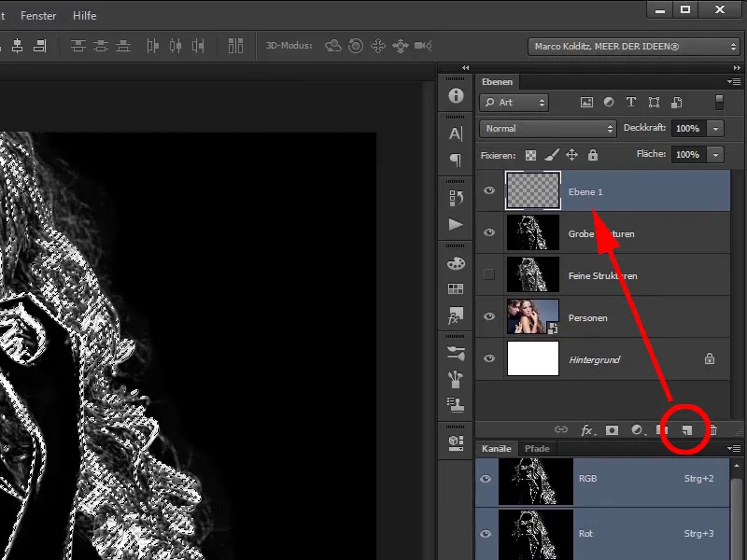
Task: Open the layer filter type dropdown Art
Action: pos(514,103)
